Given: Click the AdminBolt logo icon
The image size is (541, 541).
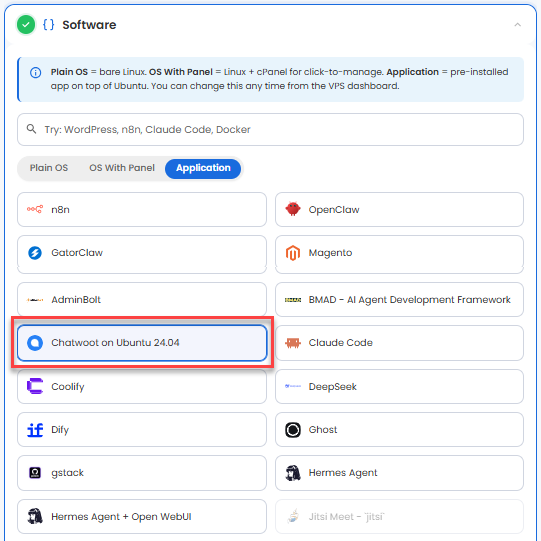Looking at the screenshot, I should click(35, 299).
